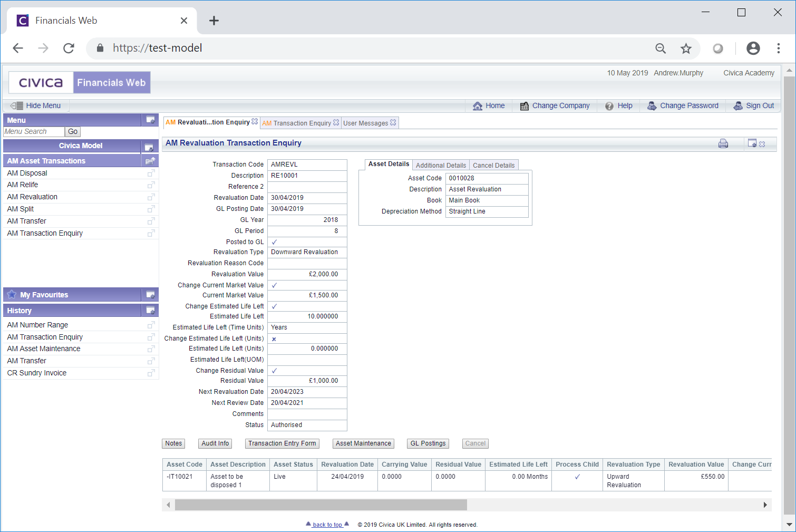Image resolution: width=796 pixels, height=532 pixels.
Task: Select AM Revaluation Transaction Enquiry tab
Action: 208,122
